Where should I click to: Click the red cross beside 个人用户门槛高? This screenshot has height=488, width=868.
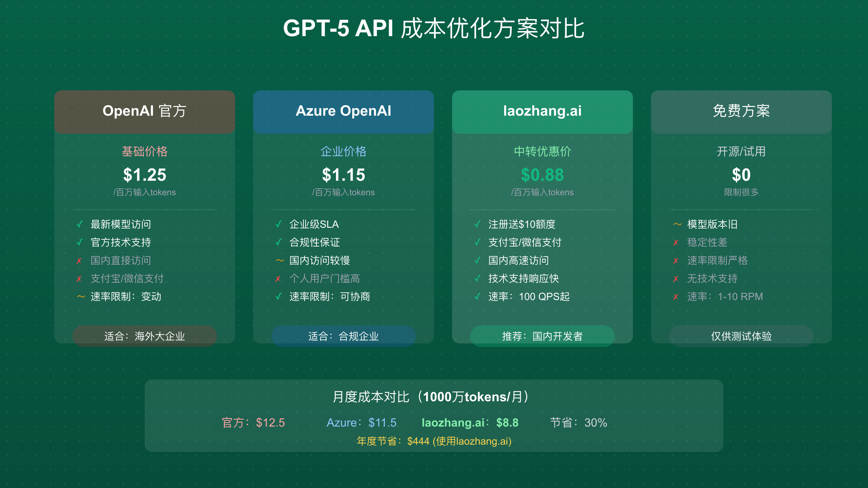pyautogui.click(x=278, y=279)
